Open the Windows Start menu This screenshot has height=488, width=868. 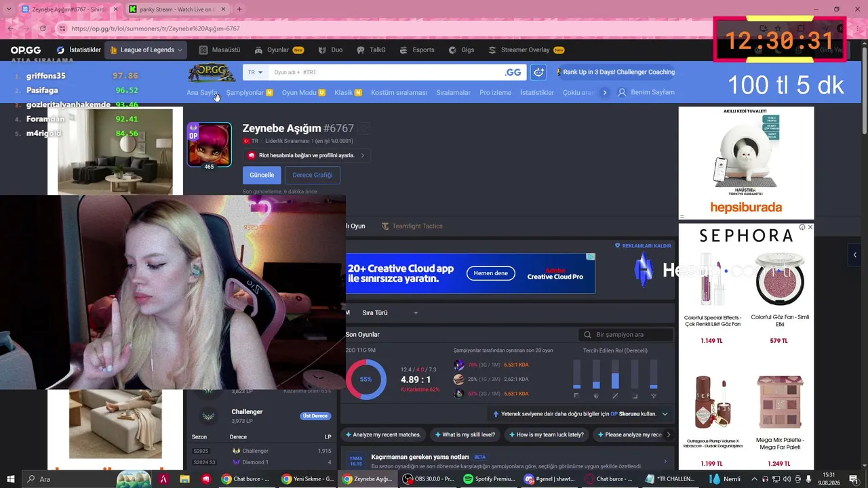click(10, 479)
